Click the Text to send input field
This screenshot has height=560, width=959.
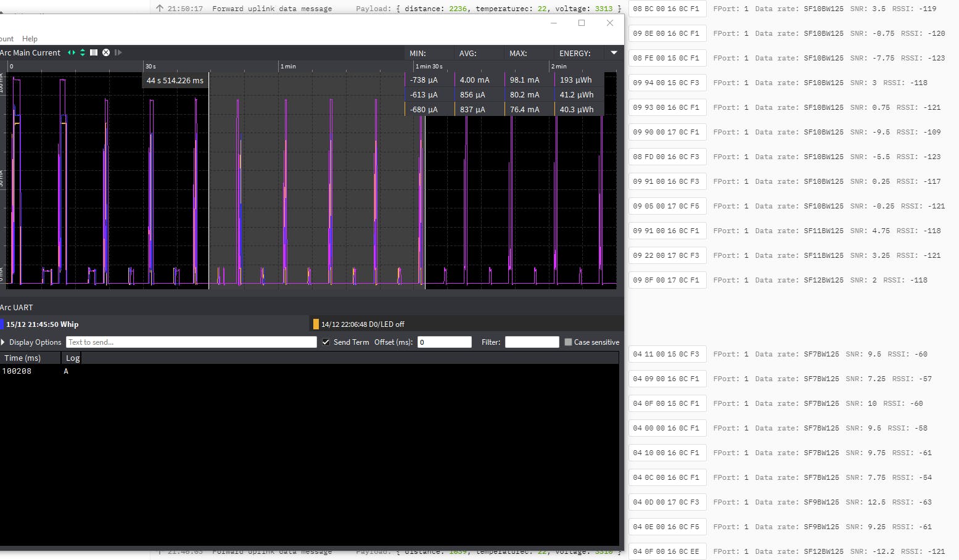[191, 342]
